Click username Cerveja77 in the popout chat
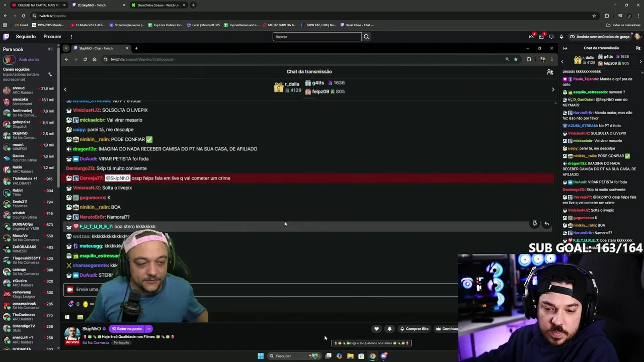The height and width of the screenshot is (362, 644). click(91, 178)
